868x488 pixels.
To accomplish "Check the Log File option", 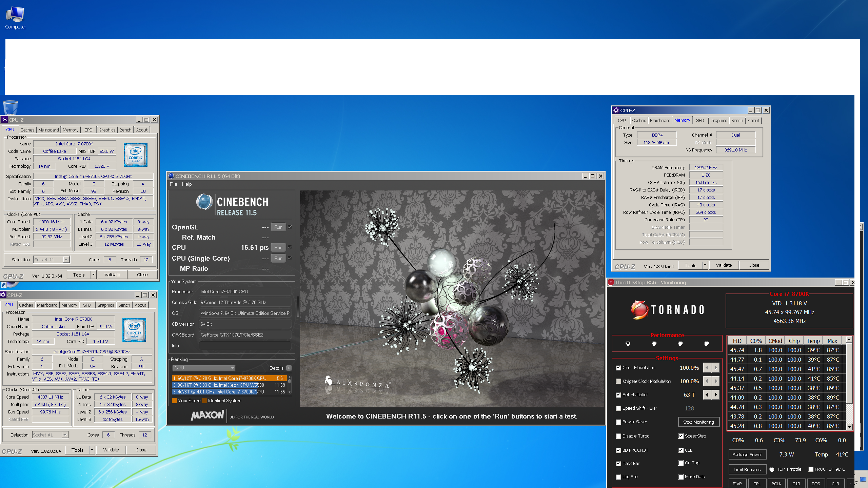I will (x=619, y=477).
